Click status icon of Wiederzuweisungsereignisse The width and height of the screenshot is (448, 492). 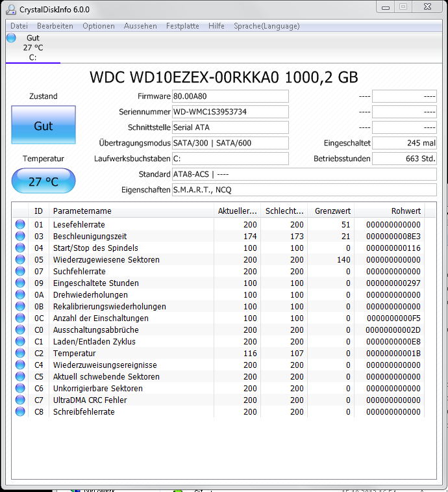tap(20, 365)
